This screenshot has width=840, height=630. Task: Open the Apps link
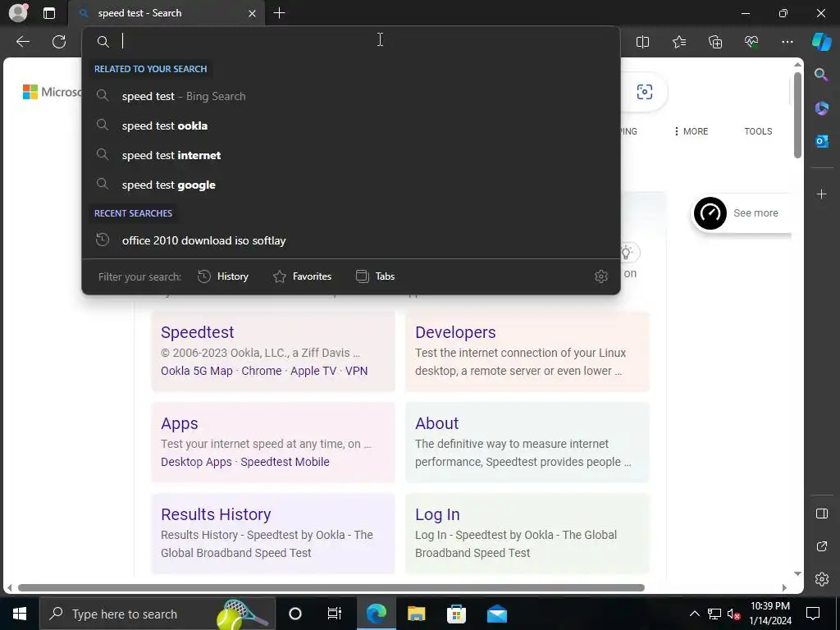180,423
